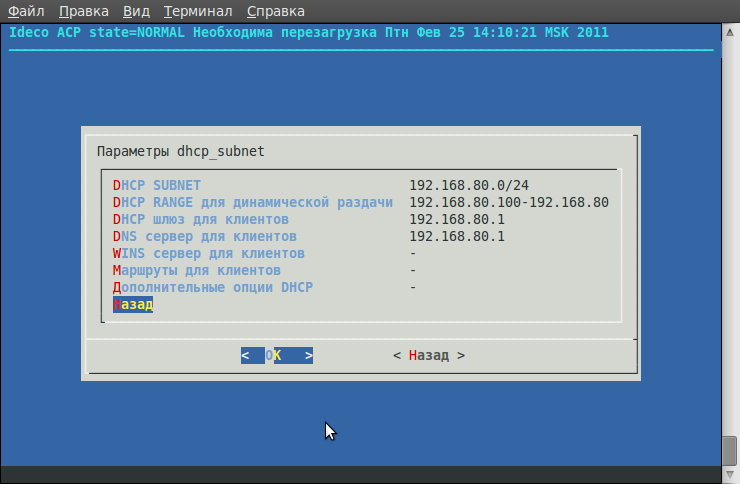The width and height of the screenshot is (740, 484).
Task: Select DHCP RANGE для динамической раздачи
Action: pyautogui.click(x=252, y=202)
